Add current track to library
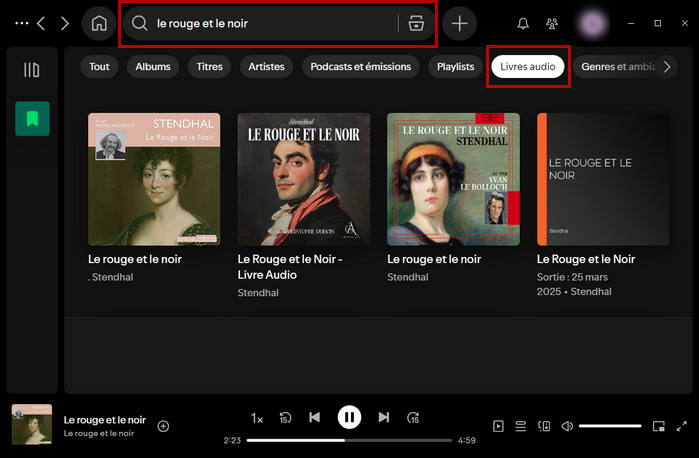The height and width of the screenshot is (458, 699). 164,426
